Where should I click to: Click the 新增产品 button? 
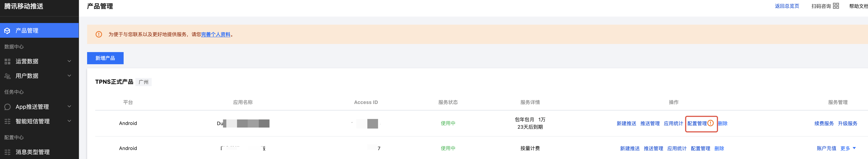(105, 58)
